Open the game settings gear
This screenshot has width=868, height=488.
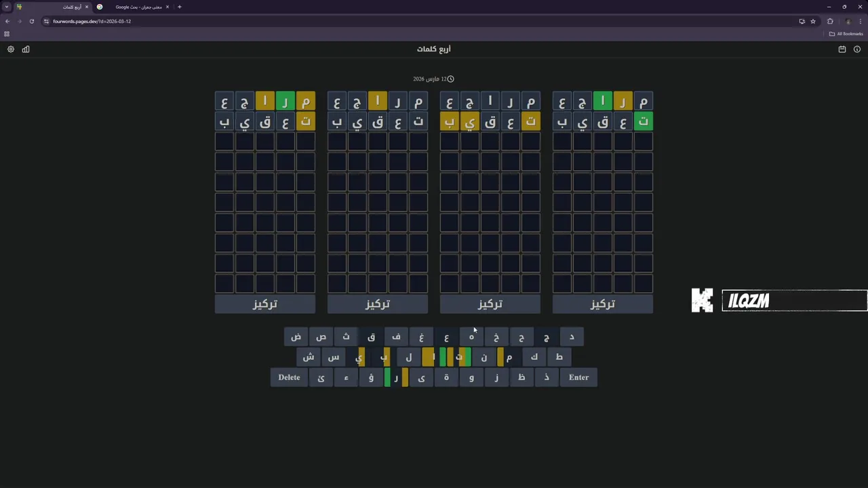(11, 49)
